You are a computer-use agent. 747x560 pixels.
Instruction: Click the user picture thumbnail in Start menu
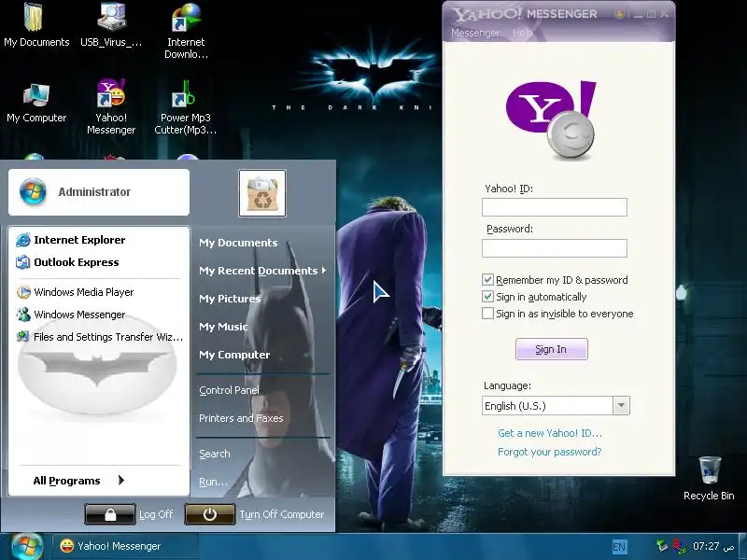[262, 193]
